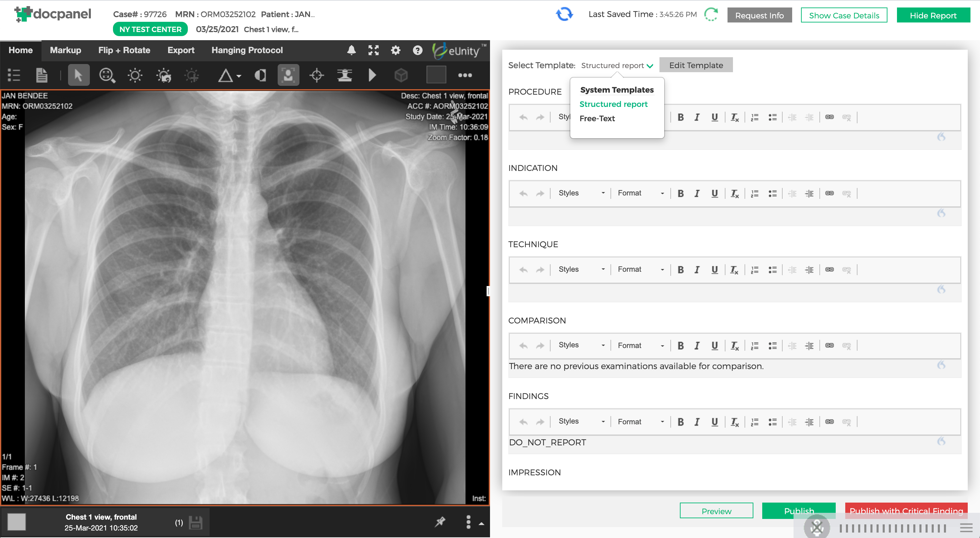Click the Chest 1 view series thumbnail
Image resolution: width=980 pixels, height=538 pixels.
click(16, 522)
